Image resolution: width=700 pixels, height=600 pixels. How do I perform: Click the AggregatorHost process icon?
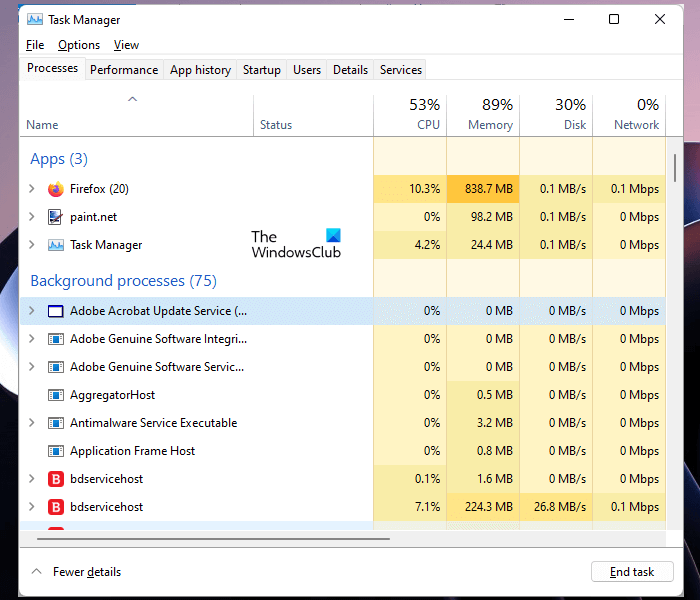pos(56,395)
